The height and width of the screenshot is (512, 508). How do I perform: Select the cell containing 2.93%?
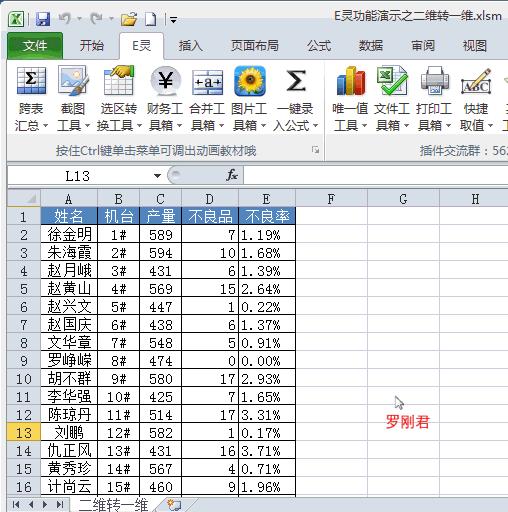pos(267,379)
